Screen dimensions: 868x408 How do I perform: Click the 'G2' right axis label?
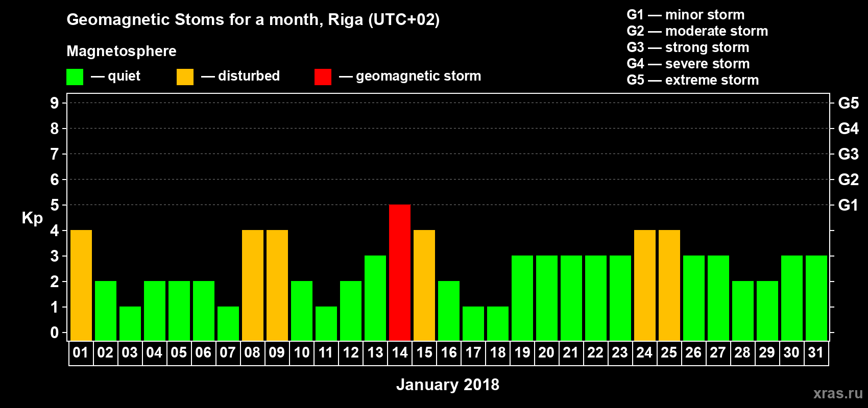(x=848, y=180)
